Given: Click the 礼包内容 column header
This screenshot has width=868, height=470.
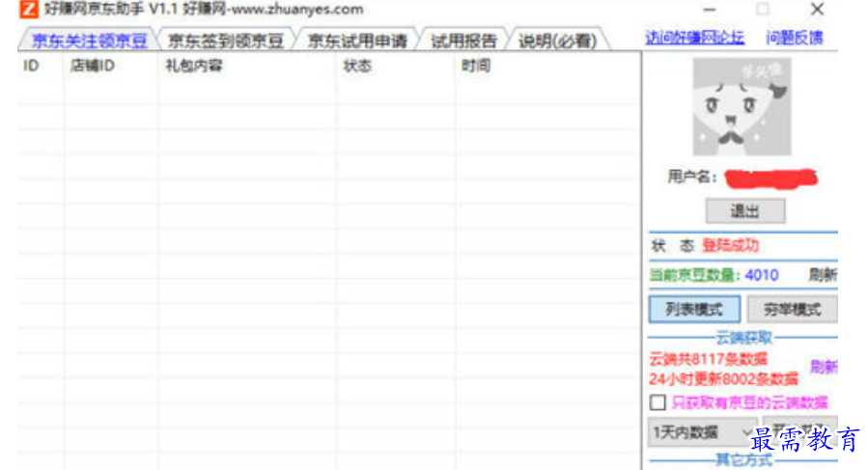Looking at the screenshot, I should [194, 66].
